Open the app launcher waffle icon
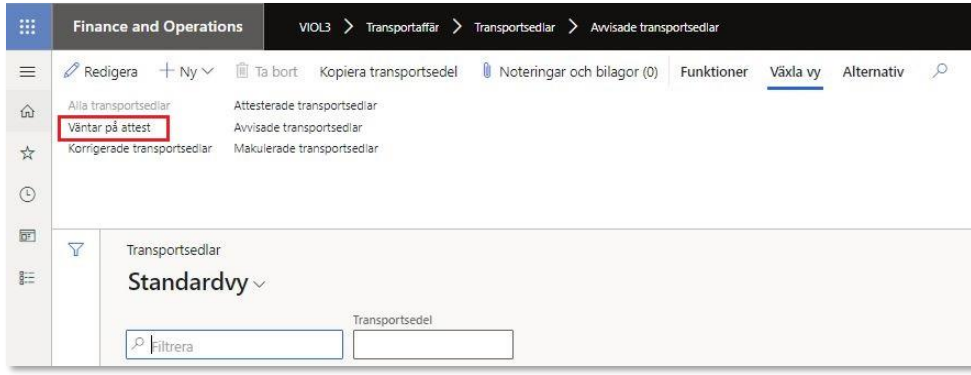 [28, 27]
